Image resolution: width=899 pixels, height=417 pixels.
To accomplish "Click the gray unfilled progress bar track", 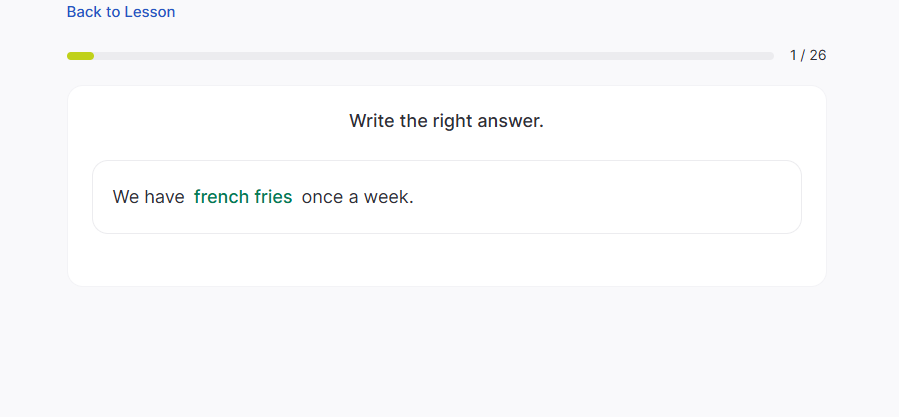I will click(430, 56).
